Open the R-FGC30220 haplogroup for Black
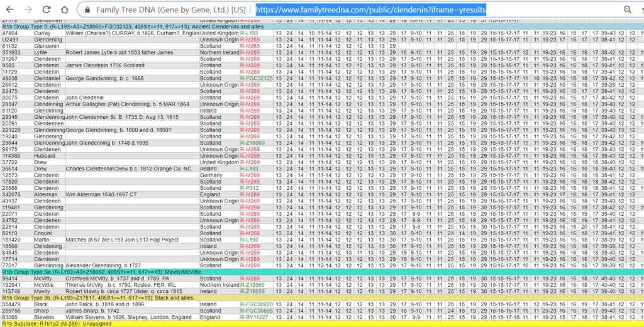644x327 pixels. point(257,304)
